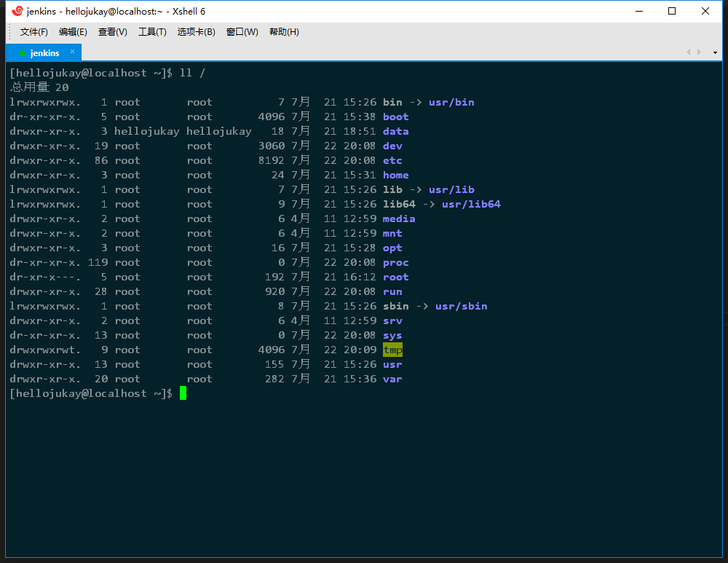Open the tab list dropdown arrow
The image size is (728, 563).
[715, 52]
